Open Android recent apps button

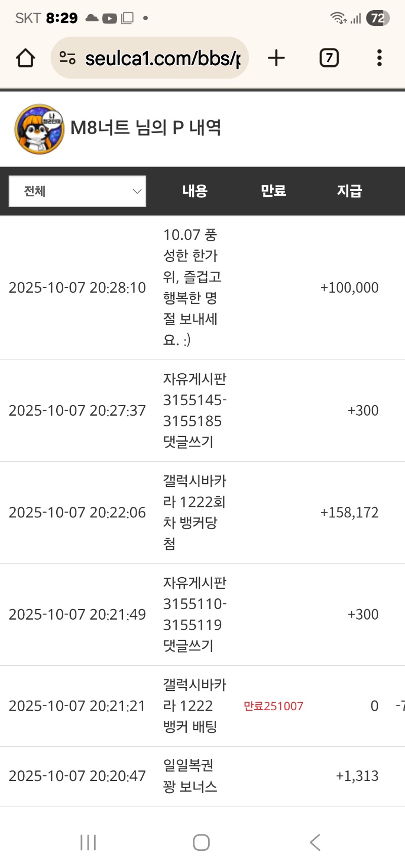click(x=88, y=842)
